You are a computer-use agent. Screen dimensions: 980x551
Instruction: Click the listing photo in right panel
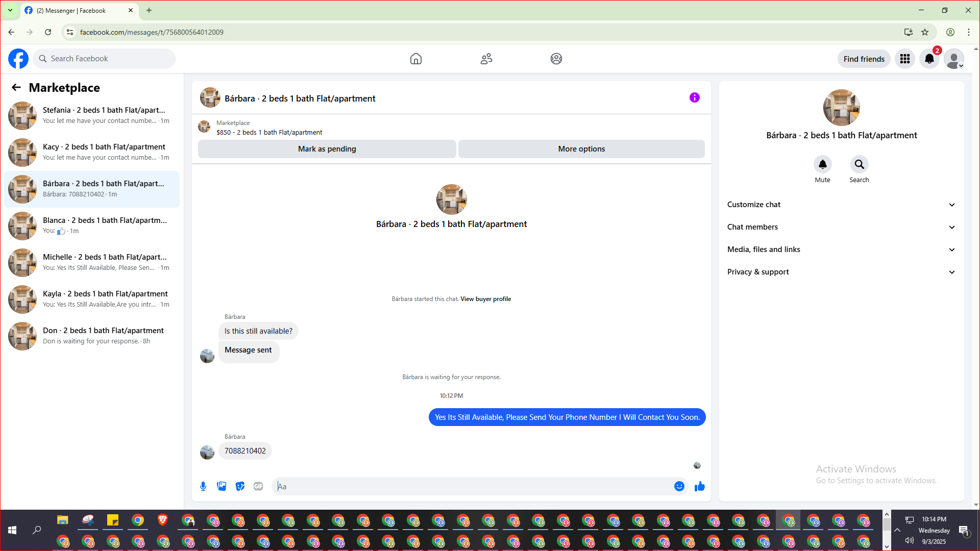click(841, 108)
